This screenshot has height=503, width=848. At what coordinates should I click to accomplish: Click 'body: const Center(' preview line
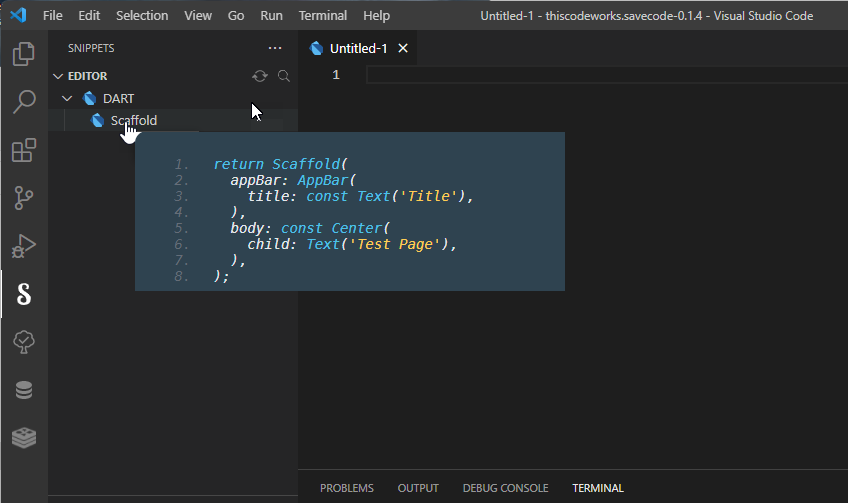pyautogui.click(x=310, y=228)
